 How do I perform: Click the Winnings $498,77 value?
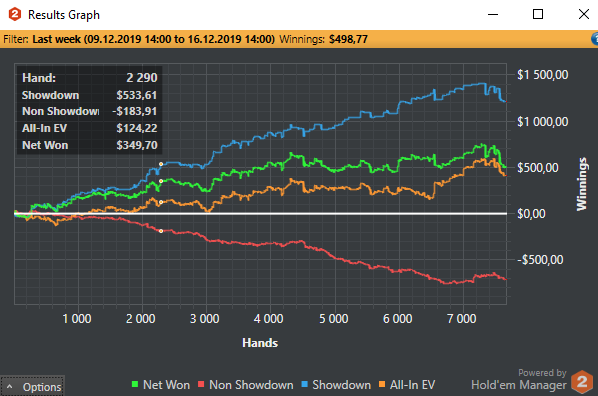coord(348,39)
